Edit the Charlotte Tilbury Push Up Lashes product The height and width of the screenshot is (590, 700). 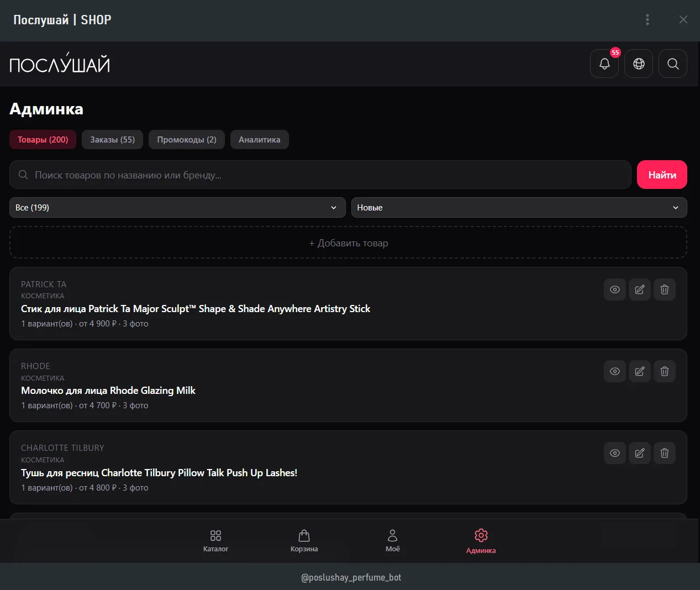640,453
